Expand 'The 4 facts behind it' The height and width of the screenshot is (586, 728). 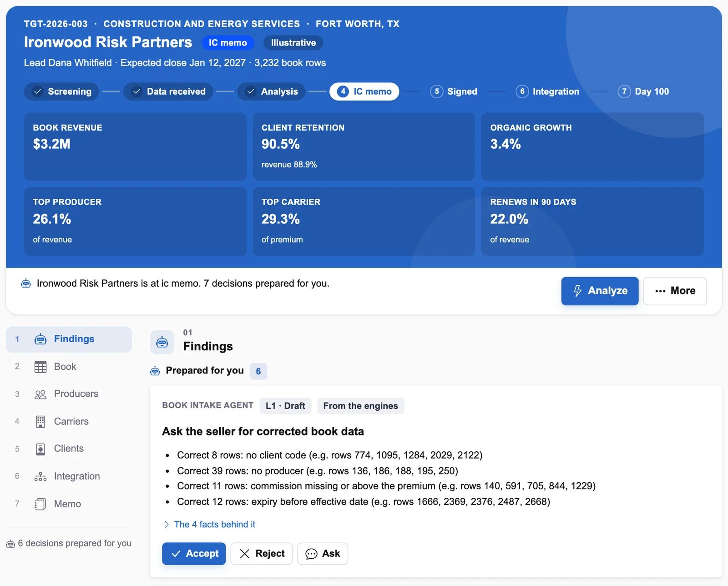pyautogui.click(x=209, y=524)
